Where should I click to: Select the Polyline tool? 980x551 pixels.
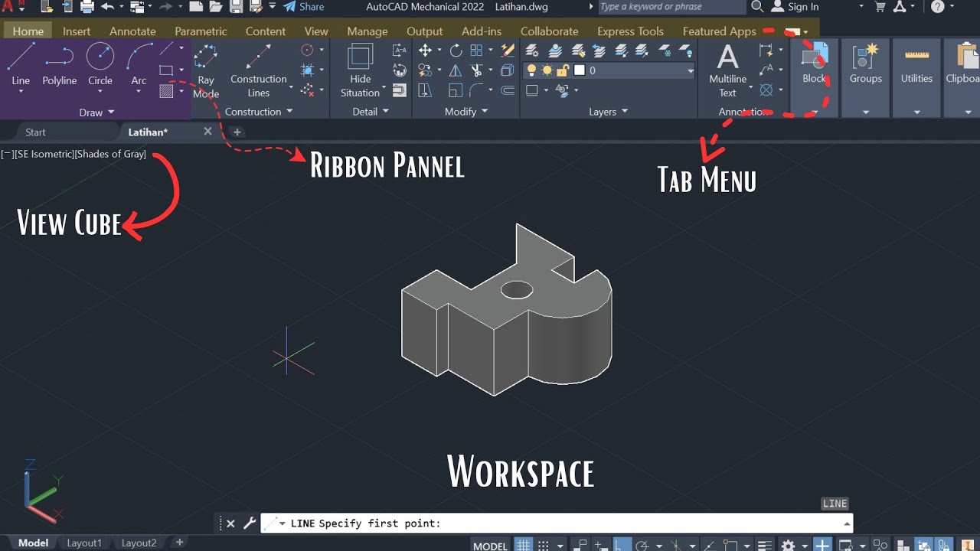(59, 64)
